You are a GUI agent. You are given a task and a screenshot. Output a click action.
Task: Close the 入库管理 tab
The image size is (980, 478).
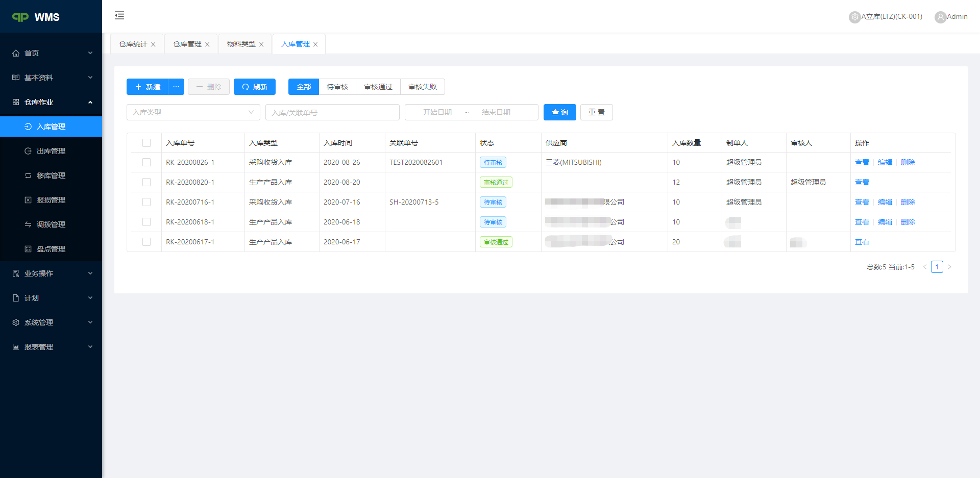pos(315,44)
